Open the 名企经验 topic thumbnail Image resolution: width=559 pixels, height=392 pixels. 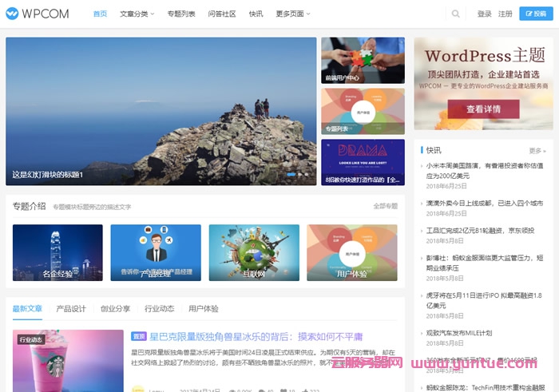[57, 252]
